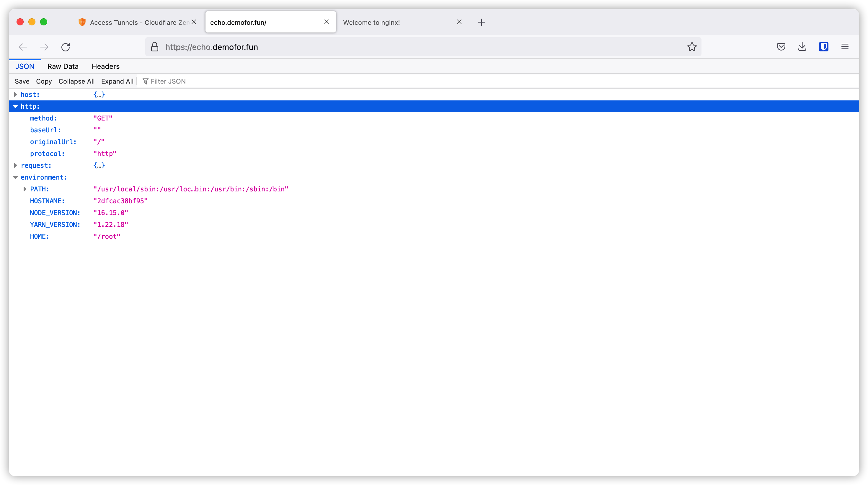Expand the truncated PATH value
This screenshot has width=868, height=485.
tap(25, 189)
